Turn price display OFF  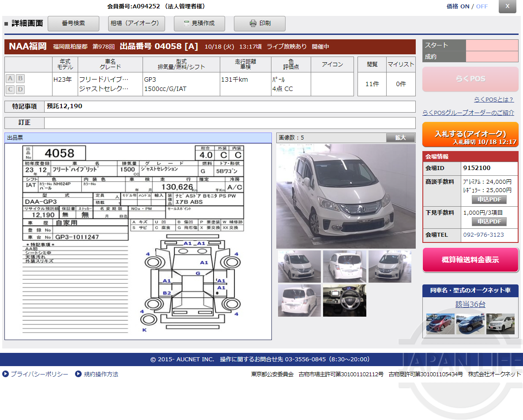pos(482,6)
